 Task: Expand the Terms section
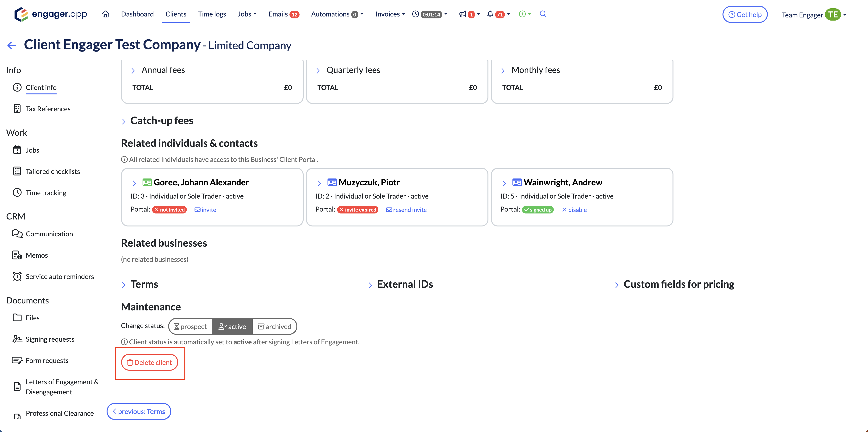(144, 284)
